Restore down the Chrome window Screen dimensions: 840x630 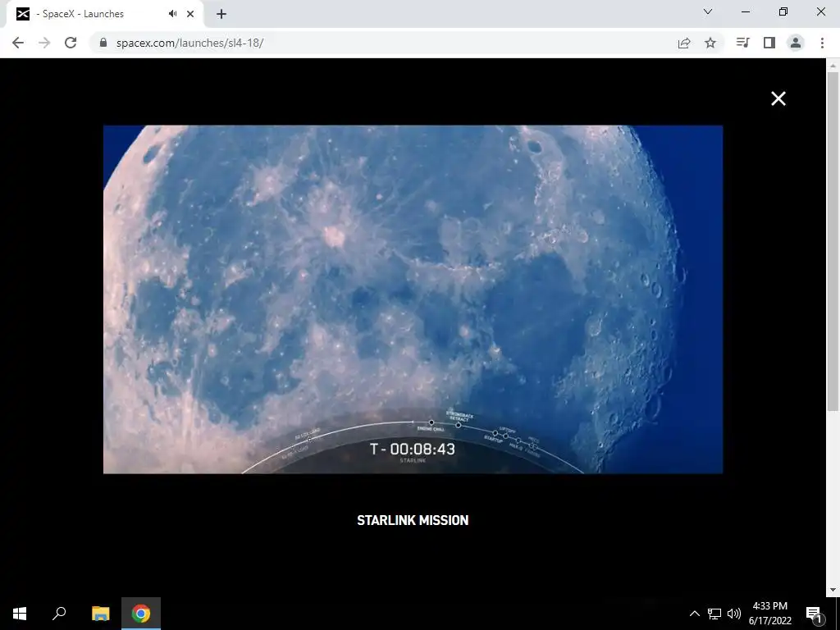783,11
